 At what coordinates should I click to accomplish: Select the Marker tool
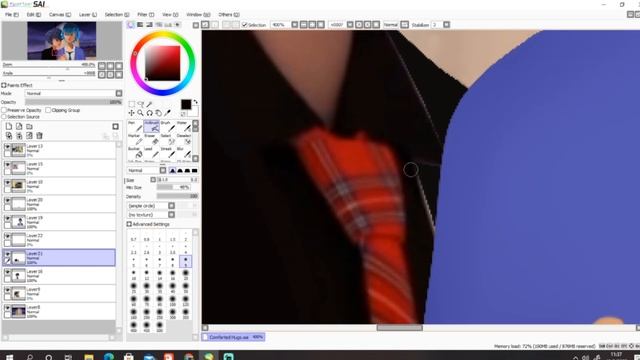pos(135,140)
